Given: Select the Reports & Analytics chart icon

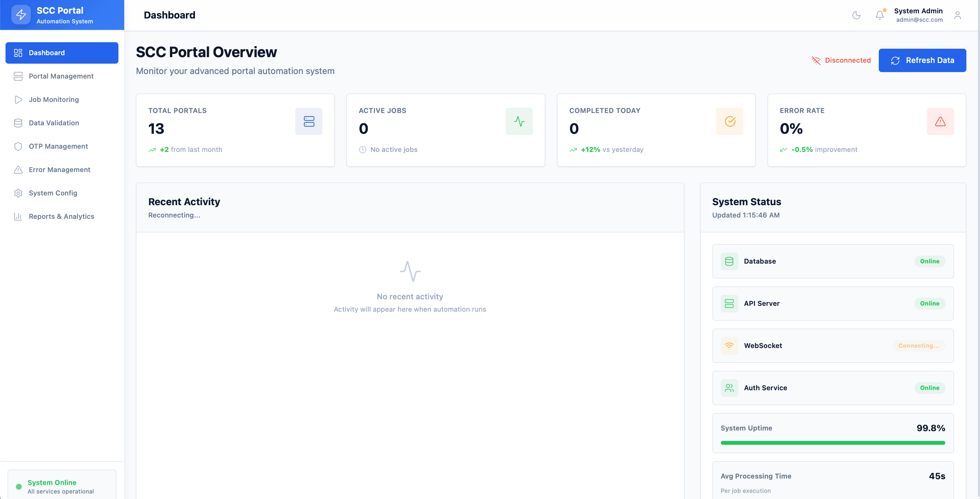Looking at the screenshot, I should 18,216.
